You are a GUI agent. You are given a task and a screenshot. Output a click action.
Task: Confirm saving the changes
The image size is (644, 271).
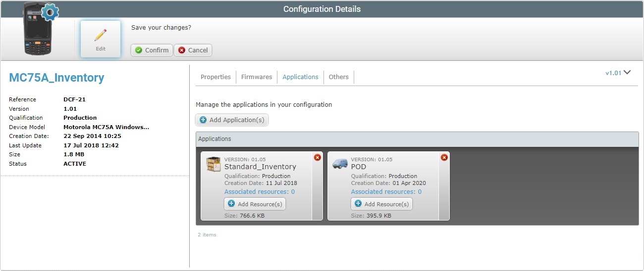[152, 50]
